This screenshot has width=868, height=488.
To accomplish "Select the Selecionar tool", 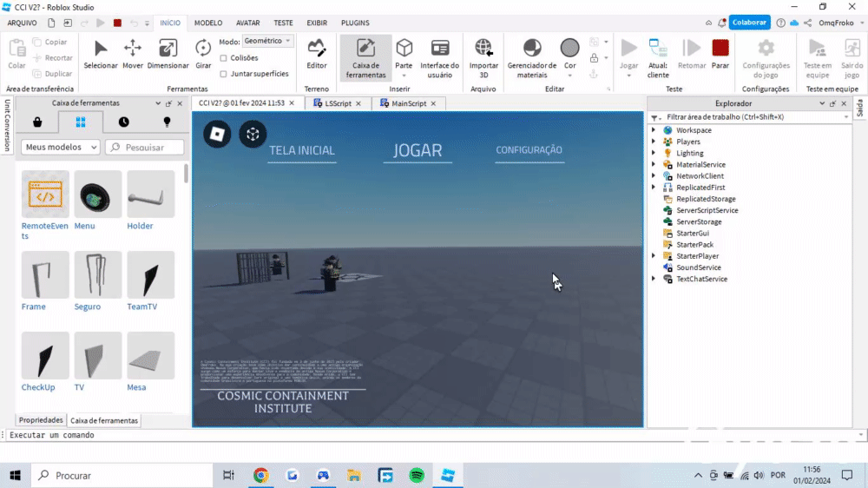I will coord(100,55).
